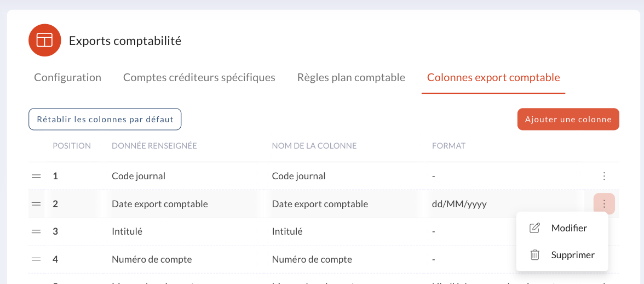
Task: Click drag handle for Numéro de compte row
Action: point(36,259)
